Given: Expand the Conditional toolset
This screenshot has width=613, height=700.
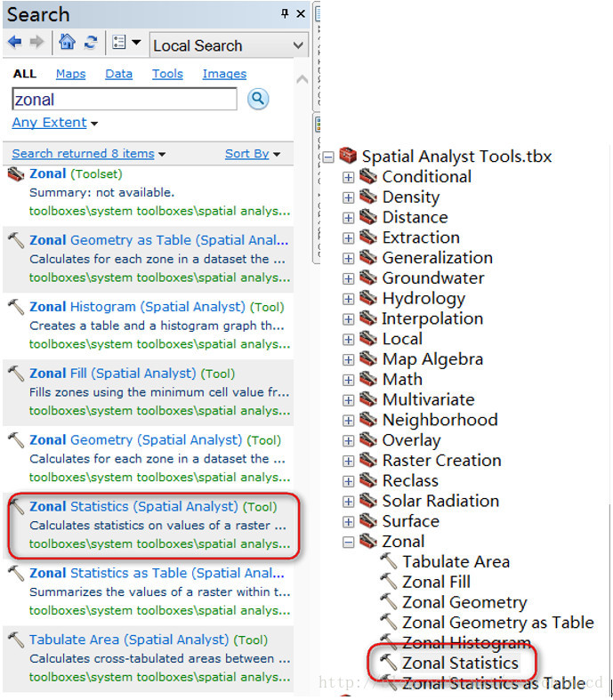Looking at the screenshot, I should [x=348, y=177].
